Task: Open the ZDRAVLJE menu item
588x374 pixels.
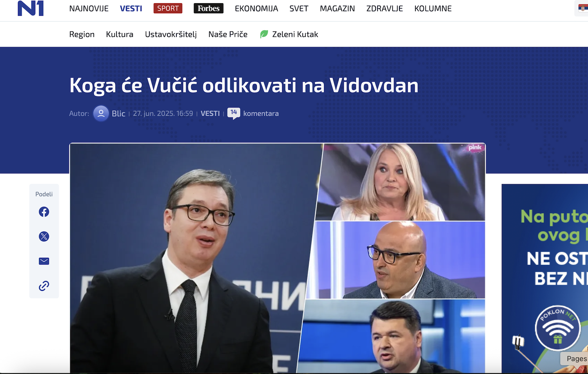Action: coord(385,8)
